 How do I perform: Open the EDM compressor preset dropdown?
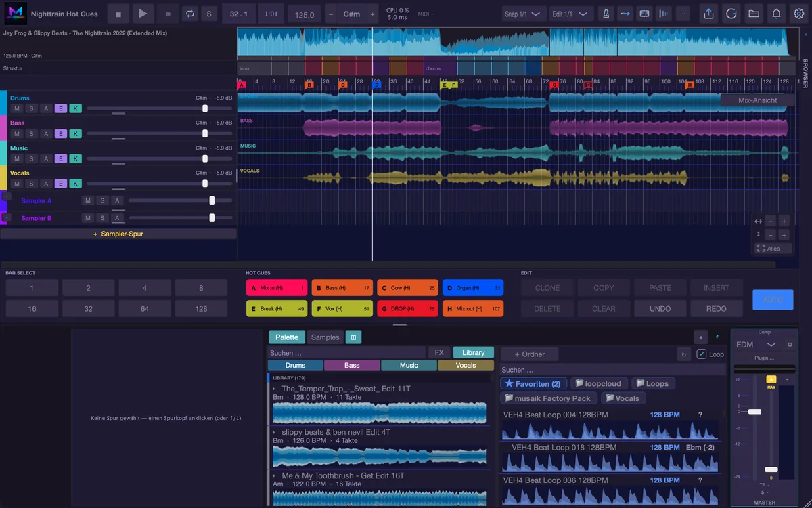pos(757,345)
